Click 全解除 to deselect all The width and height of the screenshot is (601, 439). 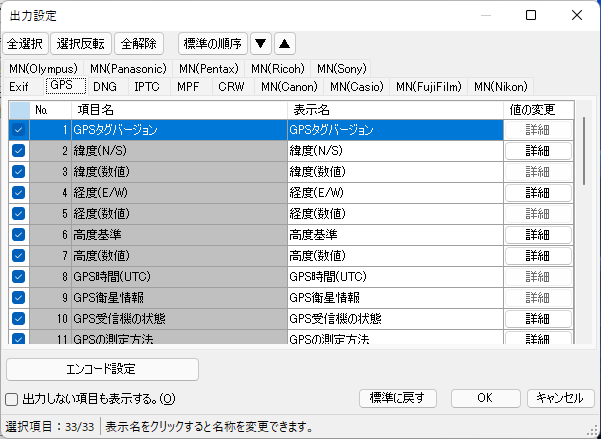tap(140, 43)
